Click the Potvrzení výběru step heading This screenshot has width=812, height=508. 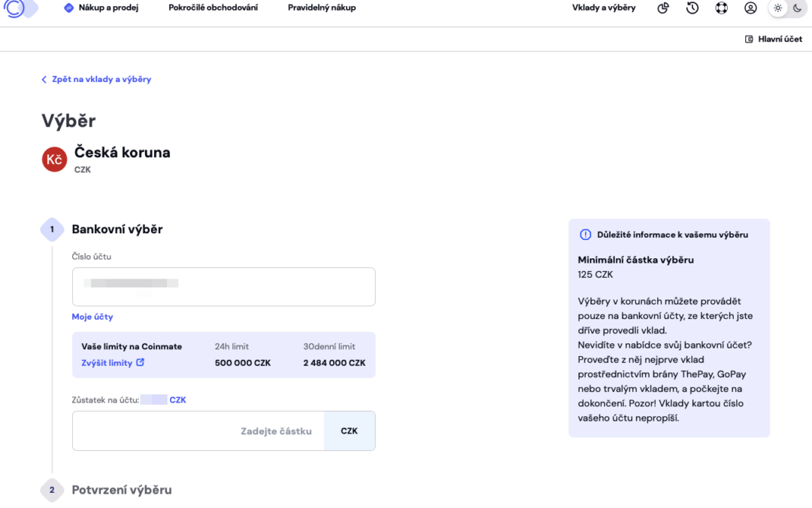tap(122, 490)
